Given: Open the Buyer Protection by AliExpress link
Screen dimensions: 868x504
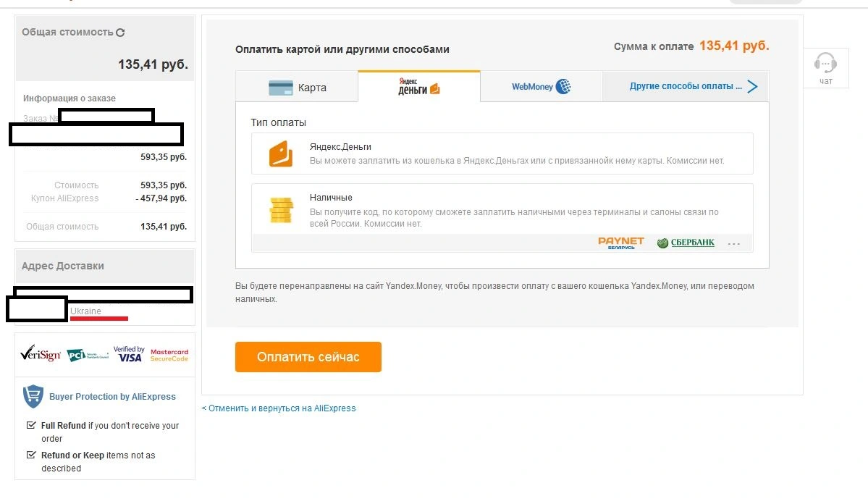Looking at the screenshot, I should click(112, 397).
